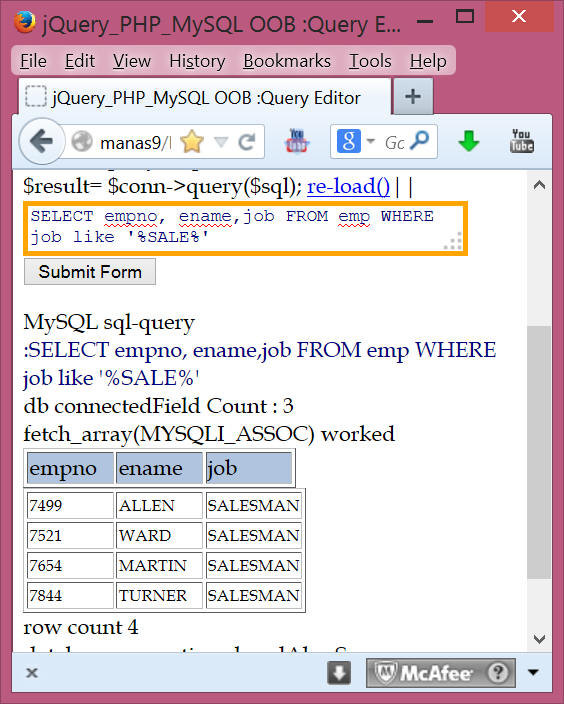Screen dimensions: 564x704
Task: Click the McAfee help question mark
Action: point(498,673)
